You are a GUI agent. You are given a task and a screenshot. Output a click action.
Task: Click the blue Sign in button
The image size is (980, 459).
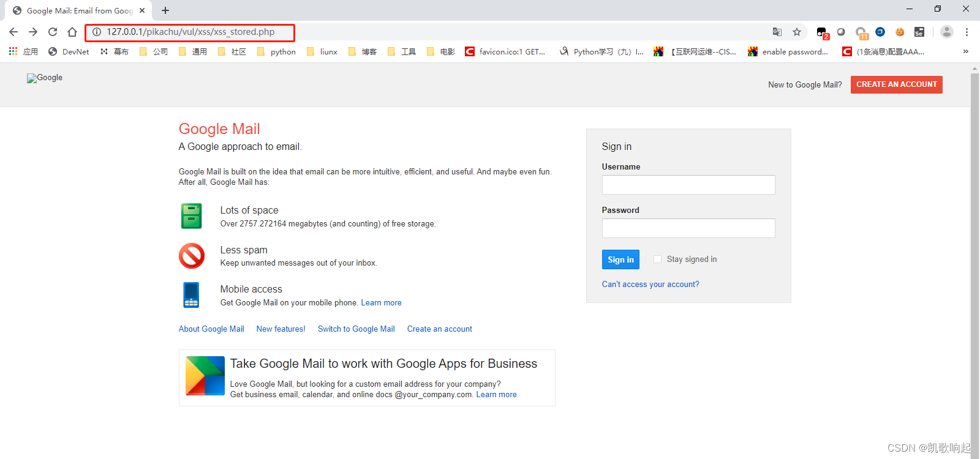(x=620, y=259)
